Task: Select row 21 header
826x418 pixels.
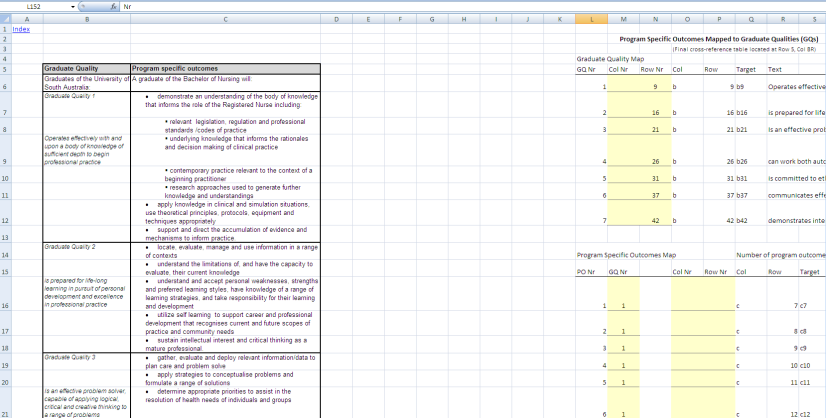Action: [x=5, y=403]
